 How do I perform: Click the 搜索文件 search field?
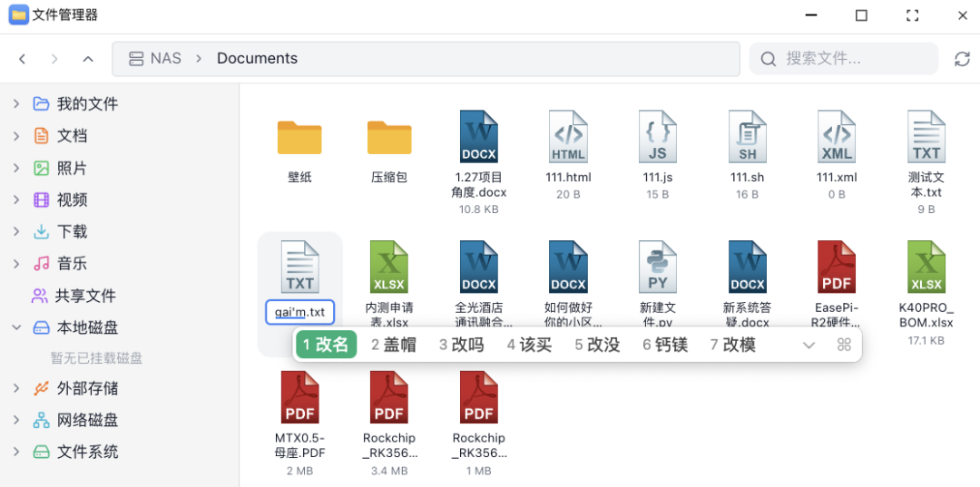pos(844,59)
